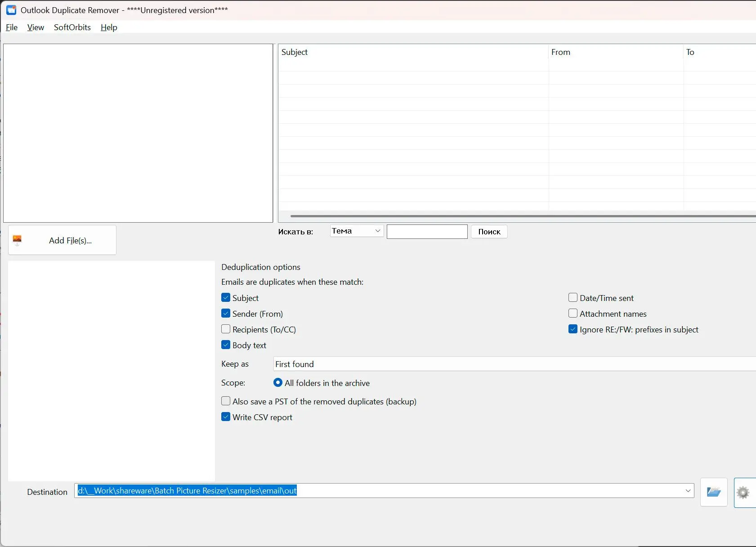The image size is (756, 547).
Task: Click the Keep as label
Action: tap(235, 364)
